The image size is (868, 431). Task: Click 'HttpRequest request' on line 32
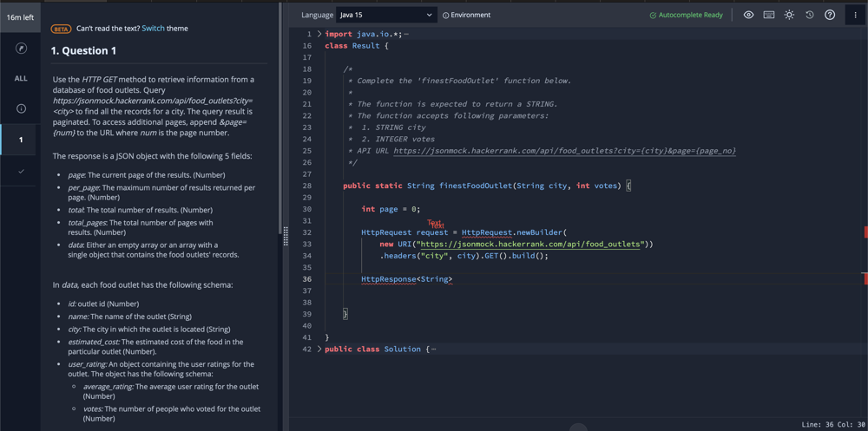tap(404, 232)
